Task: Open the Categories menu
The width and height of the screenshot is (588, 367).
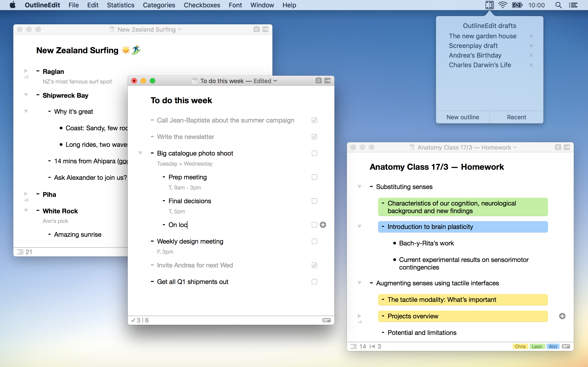Action: pos(159,5)
